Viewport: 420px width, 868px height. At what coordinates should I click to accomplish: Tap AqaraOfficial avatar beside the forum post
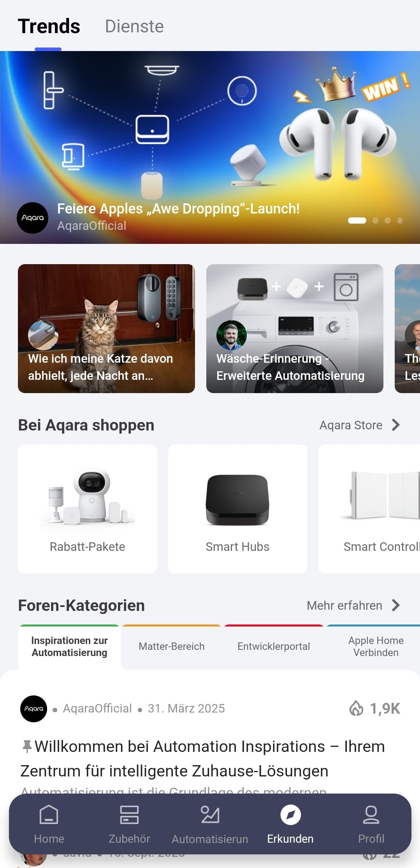(x=34, y=709)
